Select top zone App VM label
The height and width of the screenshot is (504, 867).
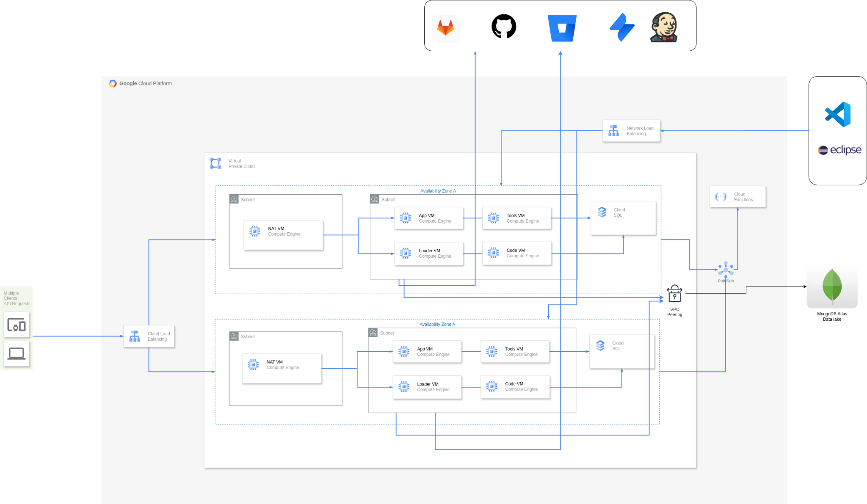(x=427, y=215)
